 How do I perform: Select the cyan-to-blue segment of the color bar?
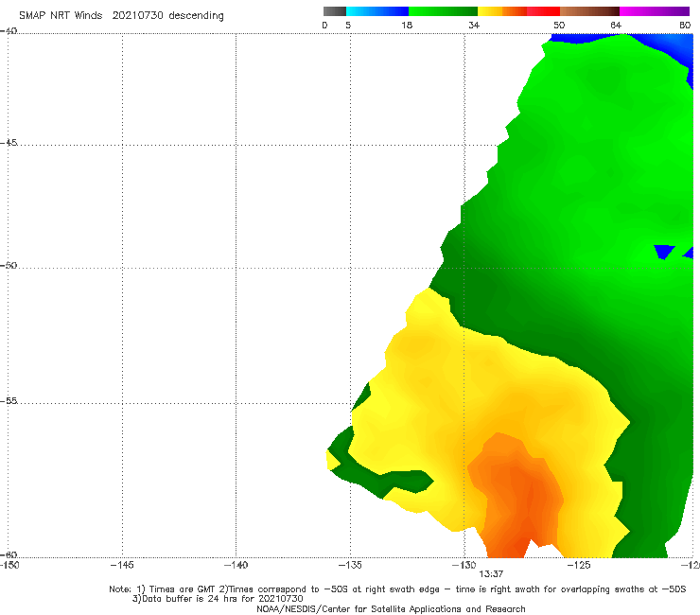pyautogui.click(x=377, y=11)
